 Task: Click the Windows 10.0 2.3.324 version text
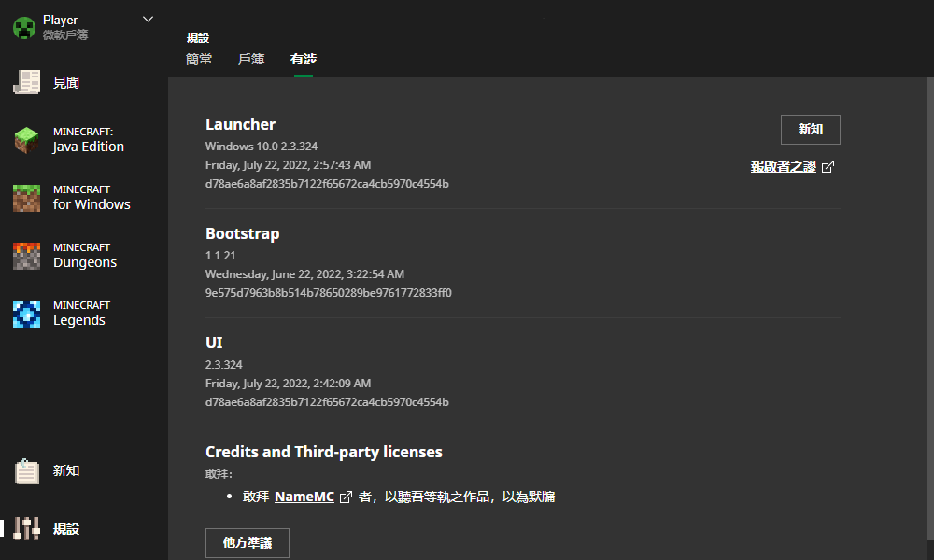pyautogui.click(x=262, y=147)
